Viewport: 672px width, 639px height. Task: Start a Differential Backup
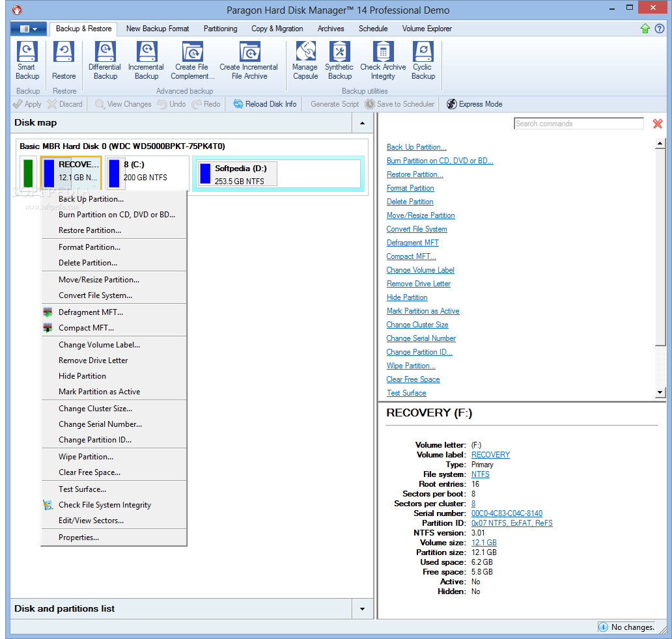(x=105, y=61)
